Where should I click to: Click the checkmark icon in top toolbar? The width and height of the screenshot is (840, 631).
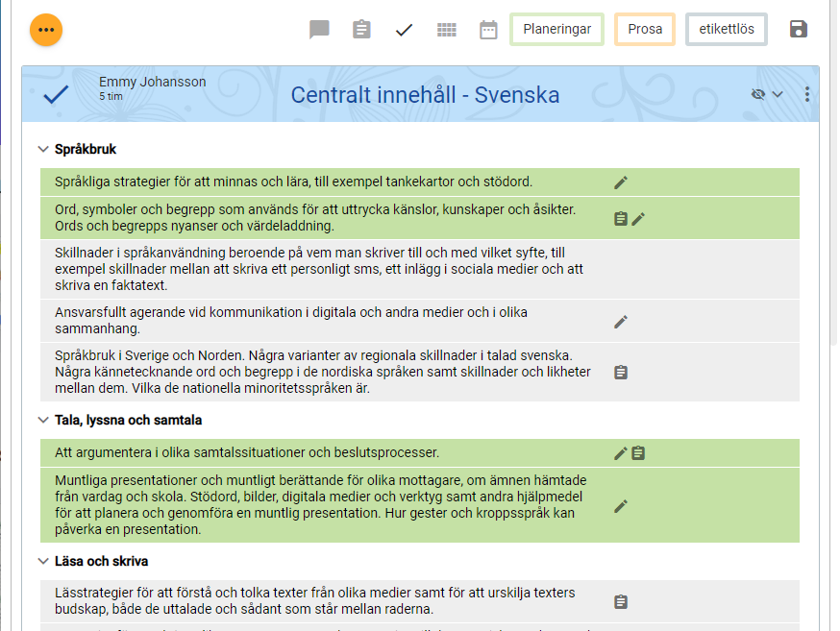point(404,30)
